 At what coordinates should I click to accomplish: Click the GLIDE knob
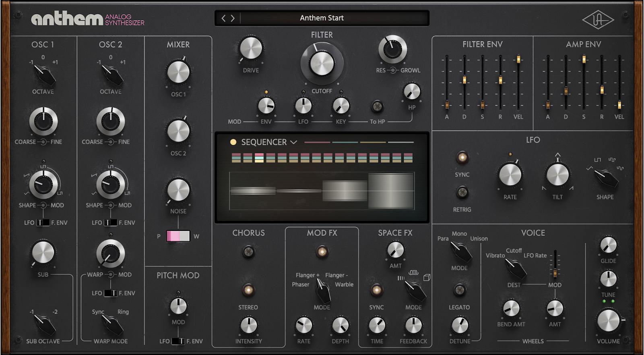608,245
